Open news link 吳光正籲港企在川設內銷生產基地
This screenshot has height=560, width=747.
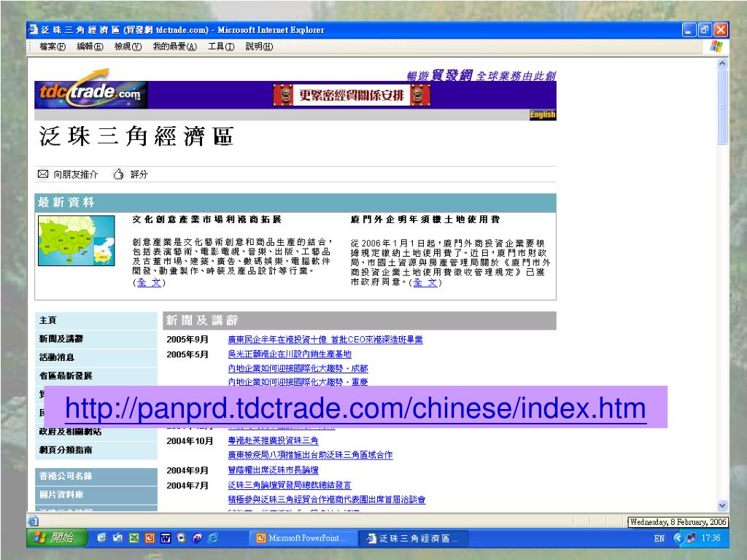[x=290, y=354]
